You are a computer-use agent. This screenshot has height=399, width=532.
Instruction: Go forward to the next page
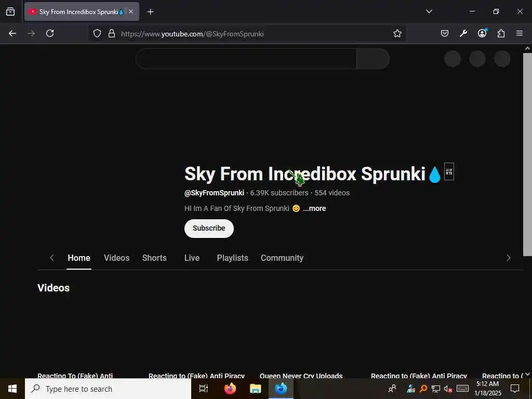point(31,33)
